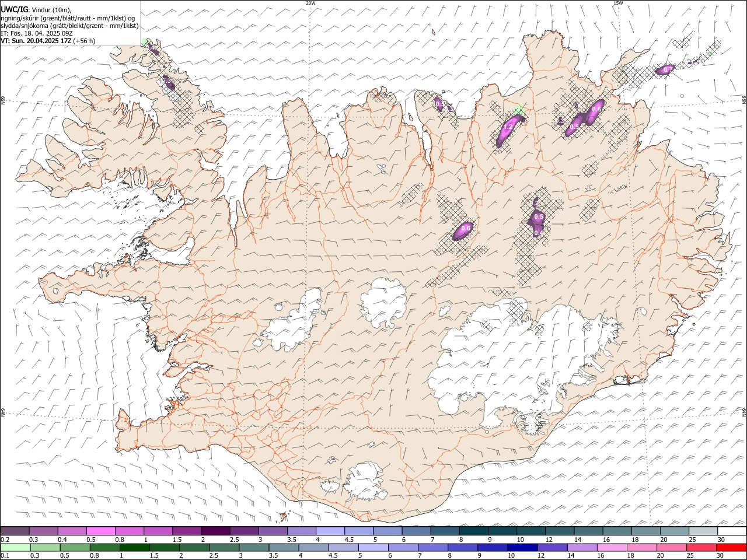Click the '4.5' label under the upper legend row
The height and width of the screenshot is (560, 747).
coord(349,540)
